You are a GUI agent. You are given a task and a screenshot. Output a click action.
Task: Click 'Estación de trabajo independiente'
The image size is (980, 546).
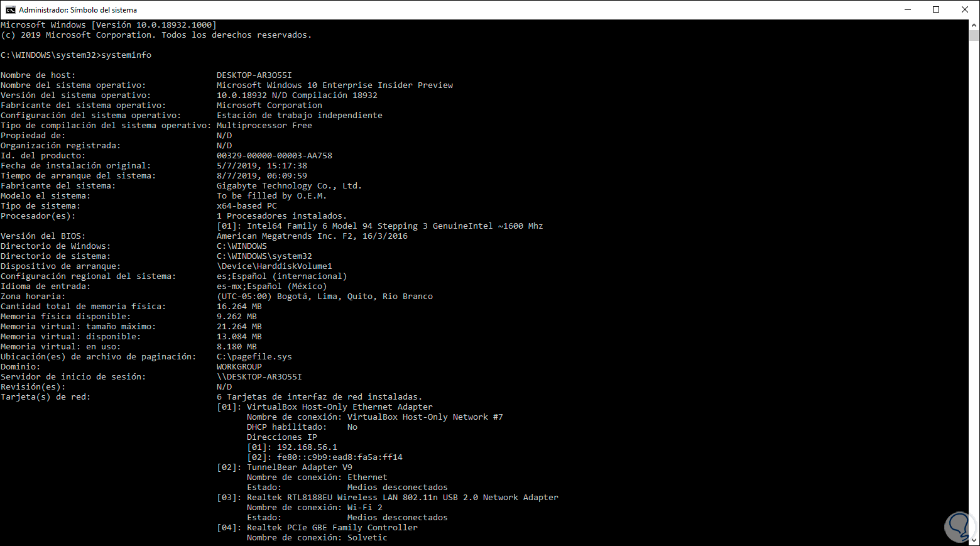click(300, 116)
